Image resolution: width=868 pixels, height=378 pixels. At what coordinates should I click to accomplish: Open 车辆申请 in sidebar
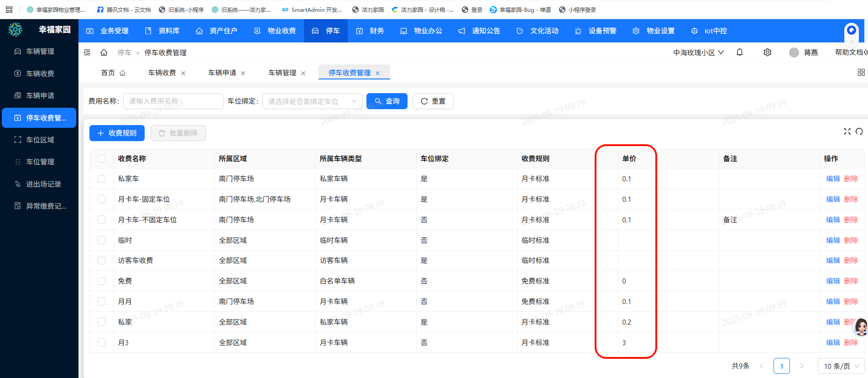(39, 95)
